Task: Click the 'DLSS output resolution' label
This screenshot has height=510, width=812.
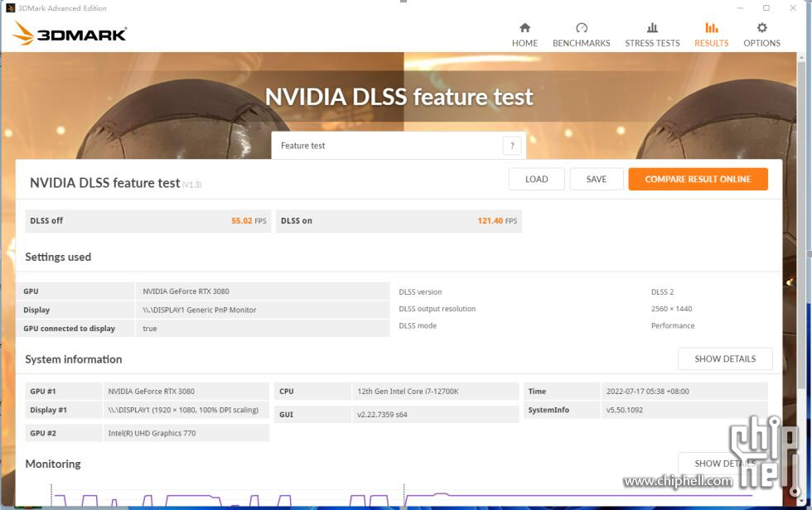Action: 437,309
